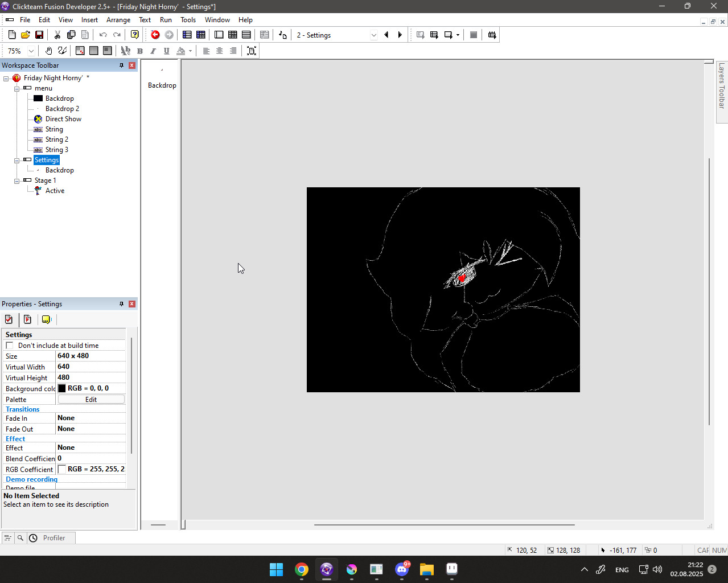Open the Contents help icon

point(135,35)
